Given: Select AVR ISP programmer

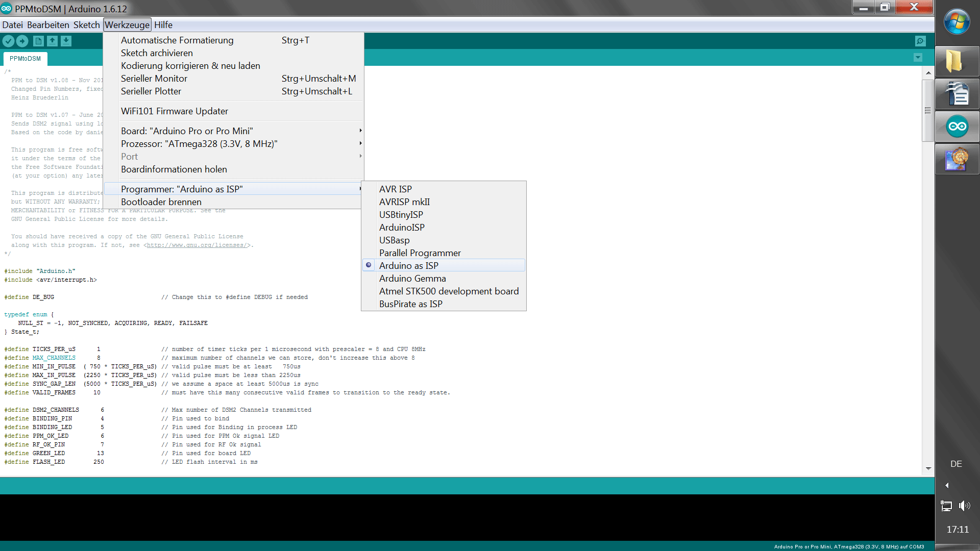Looking at the screenshot, I should coord(444,189).
